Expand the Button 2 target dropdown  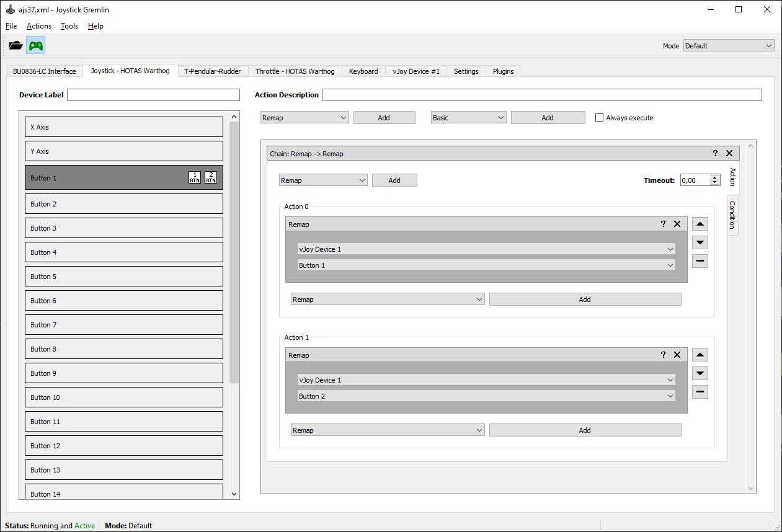(486, 396)
